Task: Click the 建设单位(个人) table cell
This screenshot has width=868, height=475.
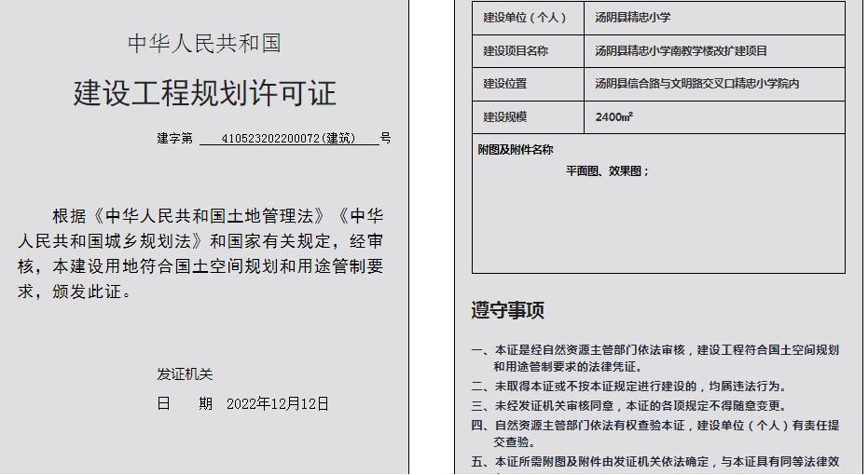Action: pos(528,18)
